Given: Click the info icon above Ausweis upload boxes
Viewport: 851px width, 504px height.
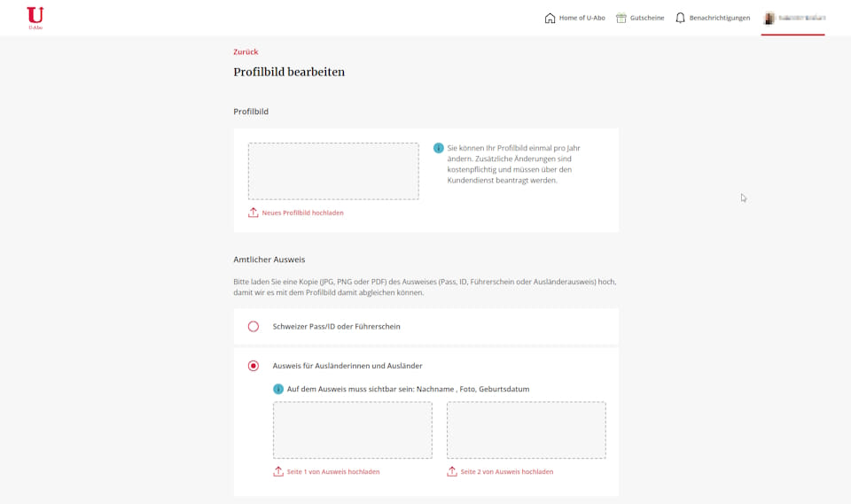Looking at the screenshot, I should tap(278, 389).
